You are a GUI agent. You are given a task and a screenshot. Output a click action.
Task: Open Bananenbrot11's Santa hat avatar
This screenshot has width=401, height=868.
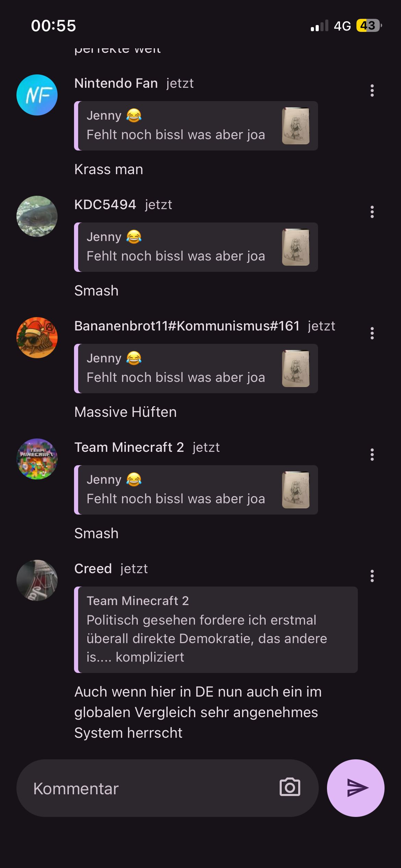(x=37, y=338)
